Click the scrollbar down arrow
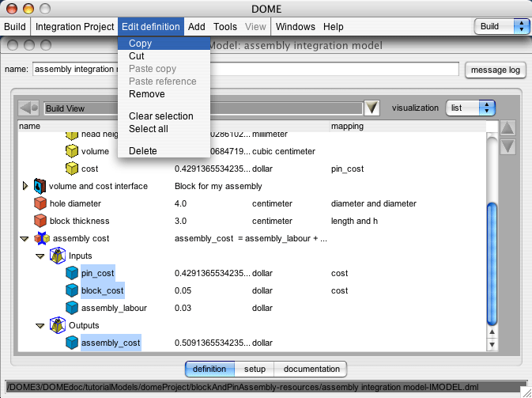Screen dimensions: 532x398 pyautogui.click(x=492, y=344)
